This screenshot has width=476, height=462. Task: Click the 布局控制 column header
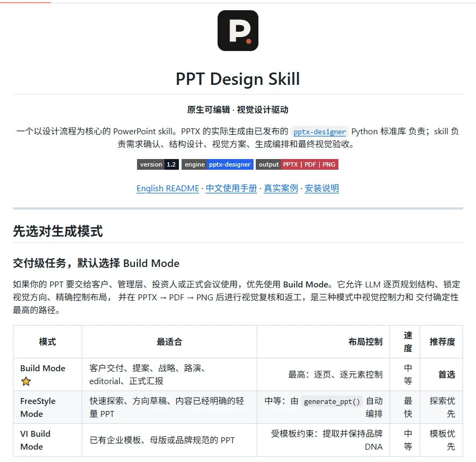point(323,342)
